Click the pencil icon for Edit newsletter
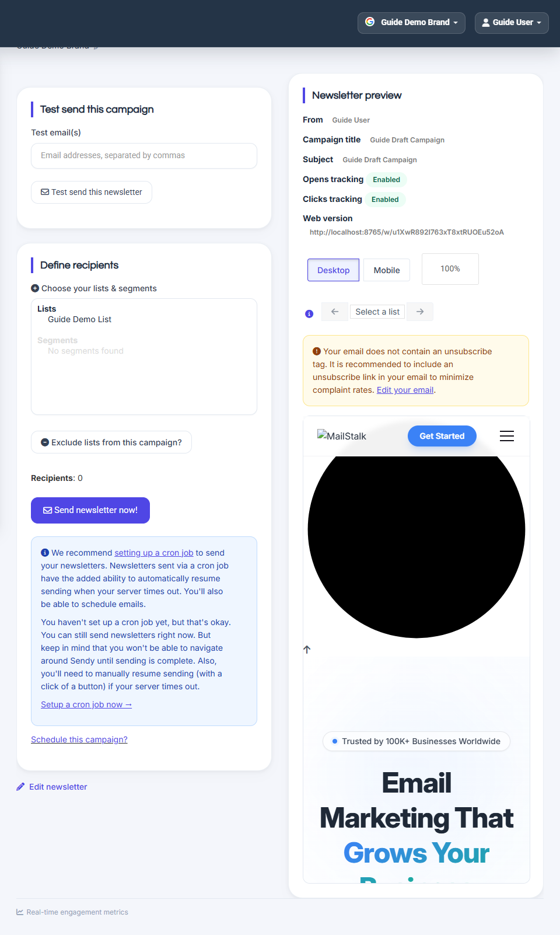560x935 pixels. 20,787
